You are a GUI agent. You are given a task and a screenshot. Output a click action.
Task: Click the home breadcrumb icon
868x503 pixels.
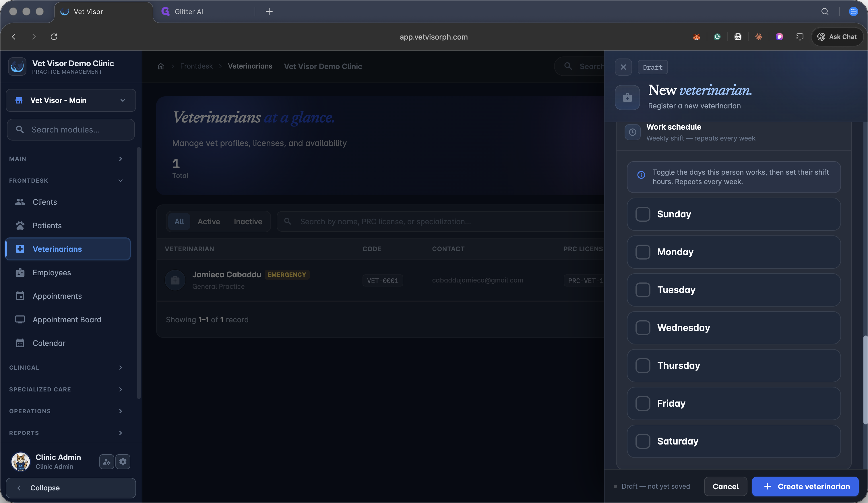tap(160, 67)
